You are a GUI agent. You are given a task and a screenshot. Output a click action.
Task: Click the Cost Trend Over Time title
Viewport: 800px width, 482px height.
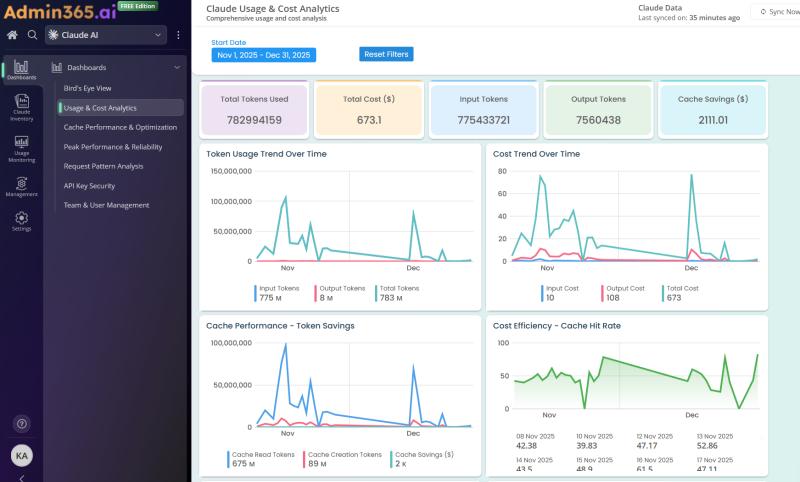click(x=536, y=154)
